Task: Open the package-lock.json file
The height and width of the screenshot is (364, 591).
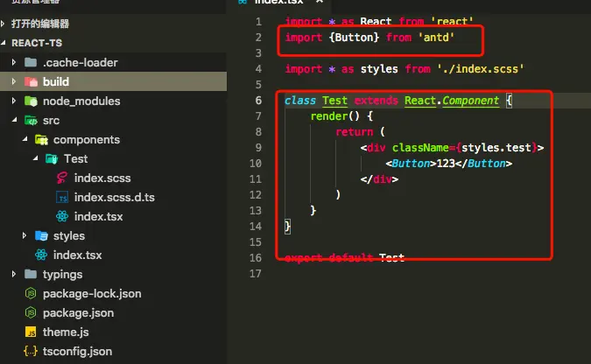Action: pos(92,293)
